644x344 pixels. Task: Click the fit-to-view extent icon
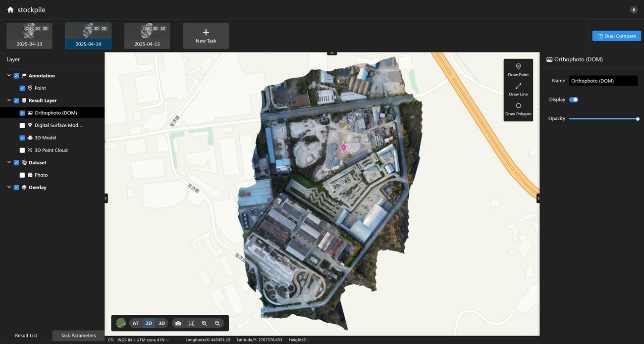click(191, 323)
